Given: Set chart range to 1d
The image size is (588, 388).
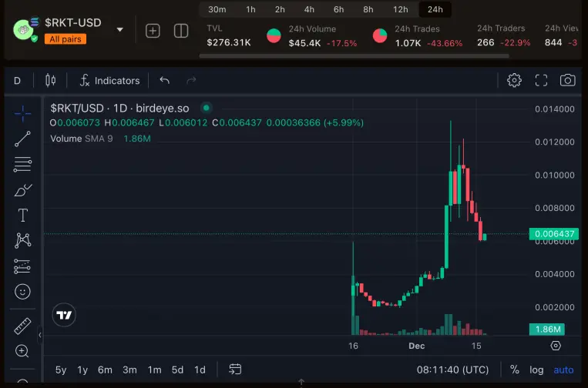Looking at the screenshot, I should click(200, 370).
